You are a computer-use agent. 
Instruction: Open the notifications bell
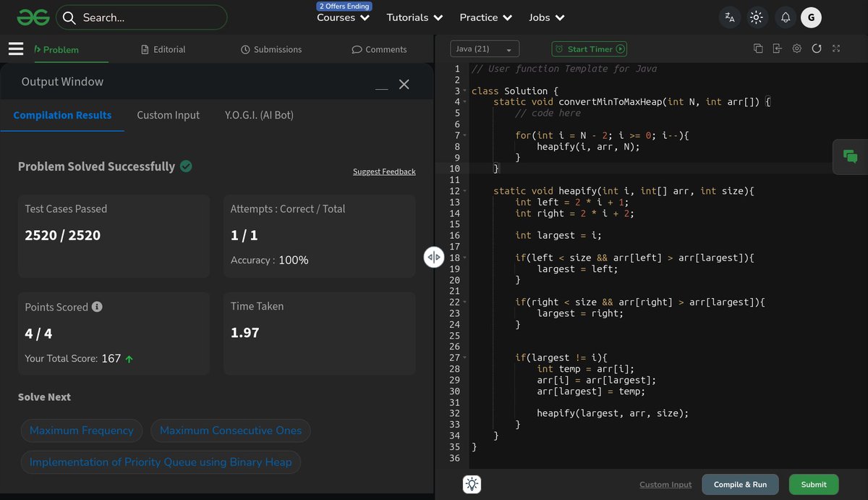[x=786, y=17]
